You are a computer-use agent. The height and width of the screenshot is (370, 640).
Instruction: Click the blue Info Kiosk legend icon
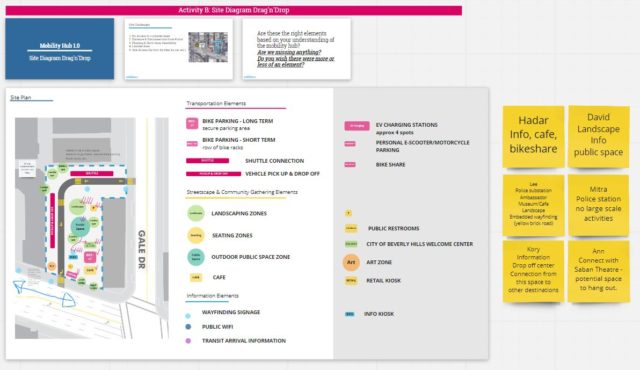pos(350,314)
